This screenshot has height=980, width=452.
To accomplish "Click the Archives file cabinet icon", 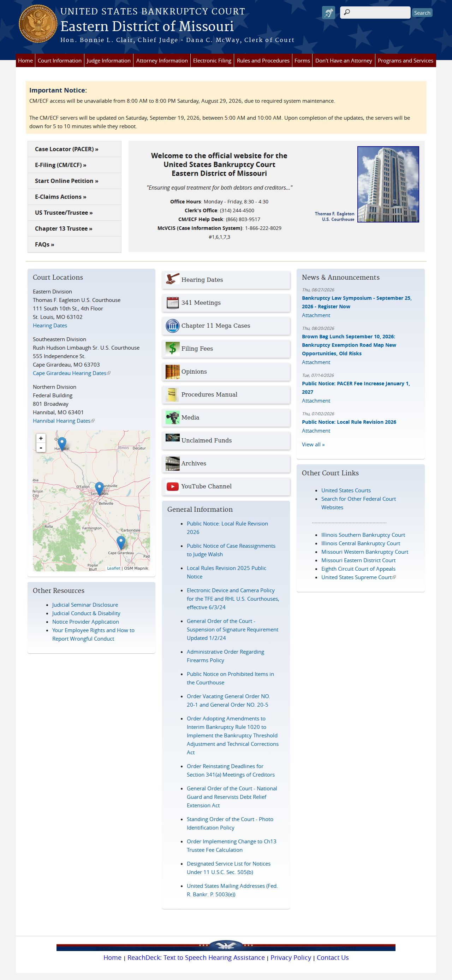I will [172, 463].
